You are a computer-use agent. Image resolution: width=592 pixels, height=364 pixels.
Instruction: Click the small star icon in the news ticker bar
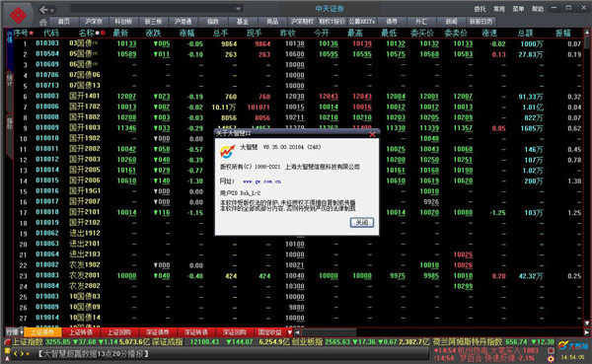[x=28, y=354]
